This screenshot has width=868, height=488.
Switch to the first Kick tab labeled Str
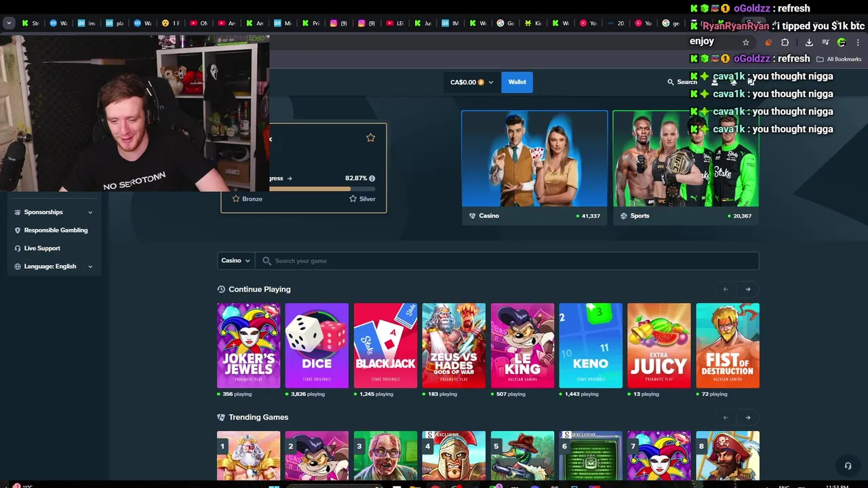tap(32, 23)
